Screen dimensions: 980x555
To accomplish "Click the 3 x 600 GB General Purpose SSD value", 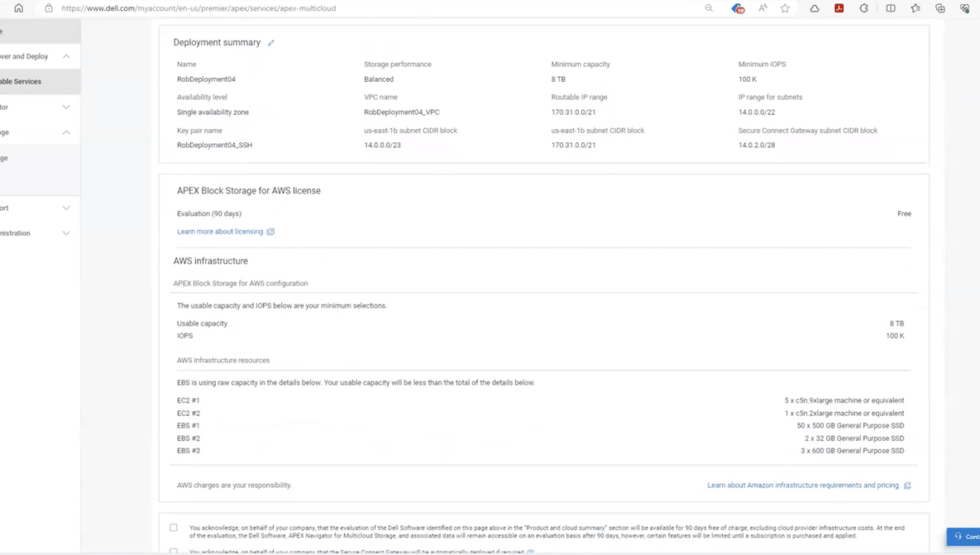I will tap(852, 450).
